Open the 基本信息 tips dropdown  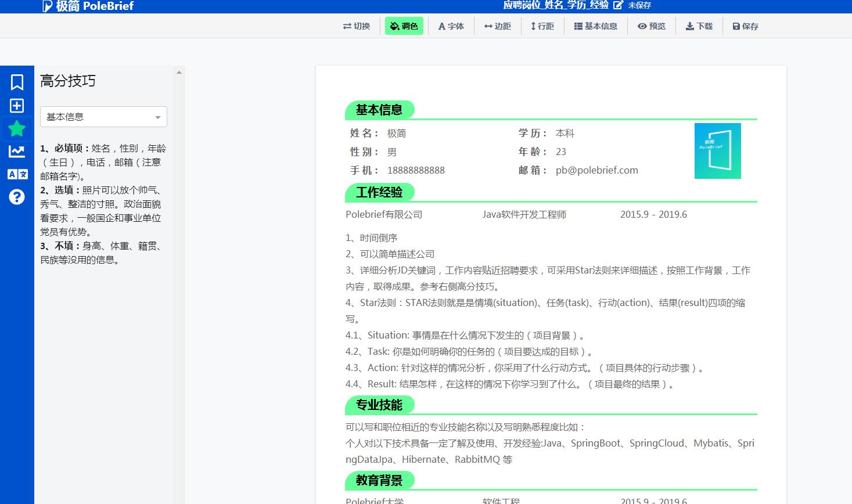103,116
